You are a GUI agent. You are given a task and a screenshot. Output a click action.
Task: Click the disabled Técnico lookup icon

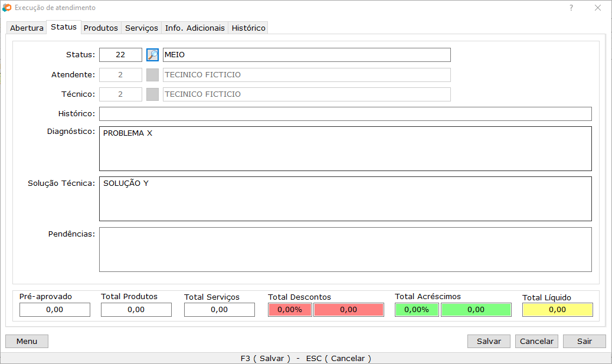pos(152,94)
